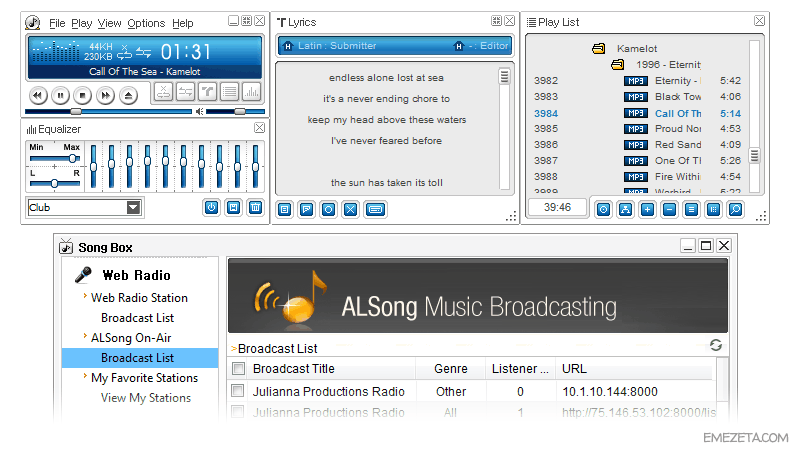Click the Play List toolbar clock/target icon
This screenshot has height=450, width=800.
[604, 209]
